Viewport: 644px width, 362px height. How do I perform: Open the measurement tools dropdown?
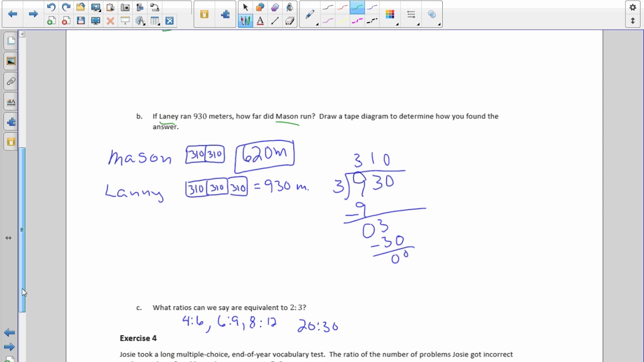click(140, 21)
